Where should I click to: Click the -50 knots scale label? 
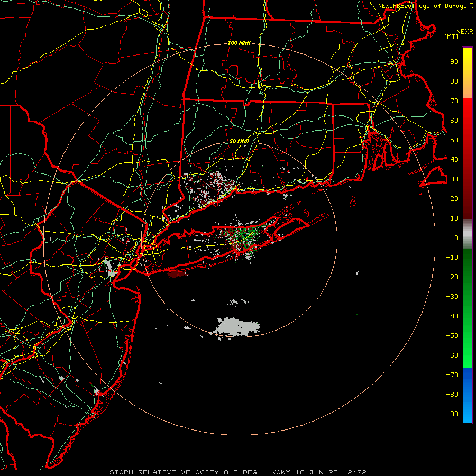[x=452, y=335]
